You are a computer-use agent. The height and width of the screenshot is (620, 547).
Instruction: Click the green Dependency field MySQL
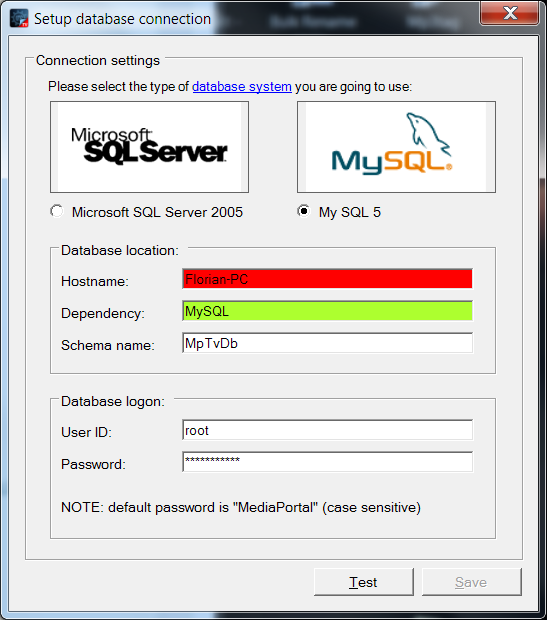(x=327, y=311)
